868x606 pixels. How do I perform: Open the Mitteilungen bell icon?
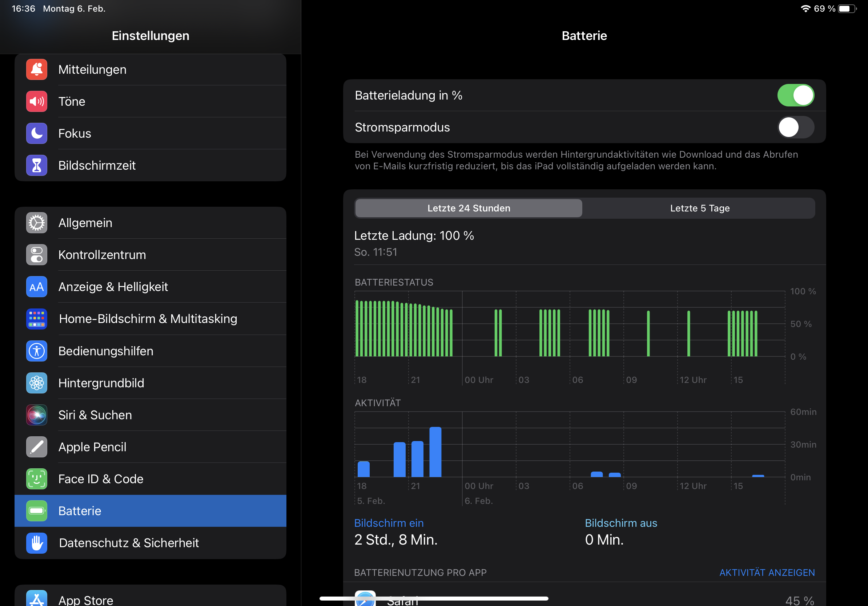pos(37,69)
